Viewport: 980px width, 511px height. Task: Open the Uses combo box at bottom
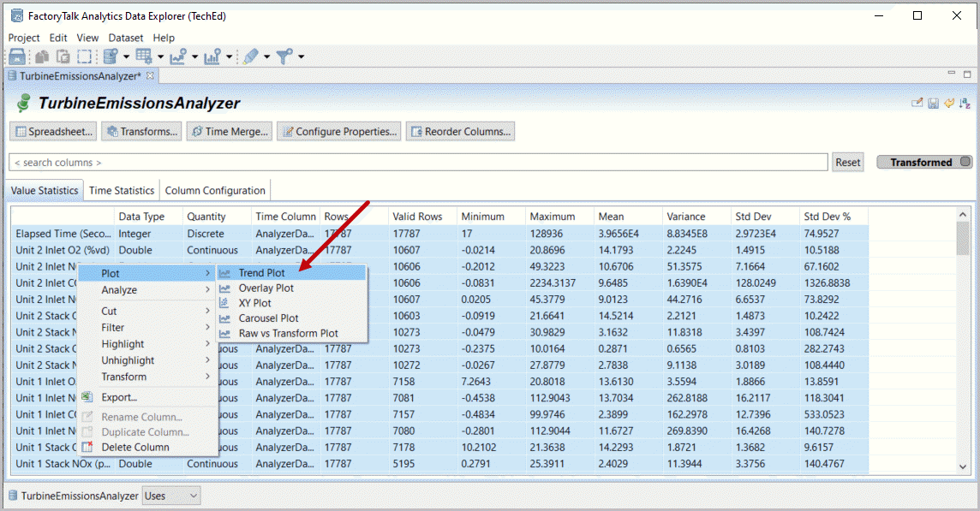(170, 496)
